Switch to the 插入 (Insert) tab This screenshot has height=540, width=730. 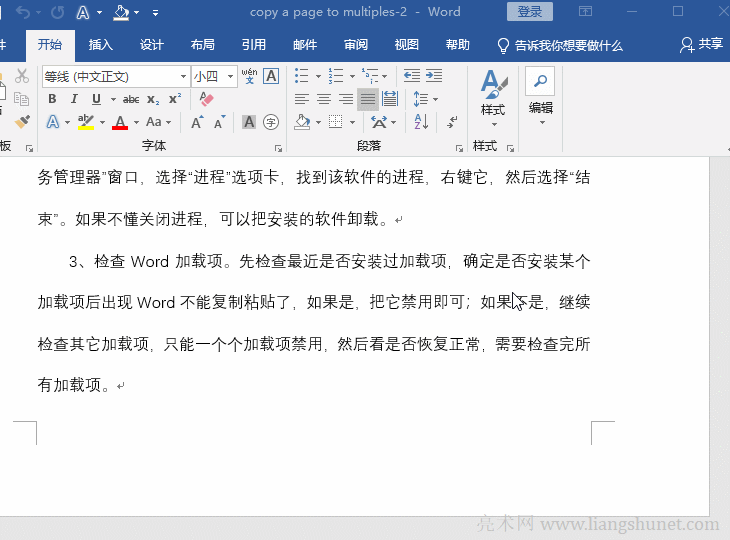click(x=101, y=45)
